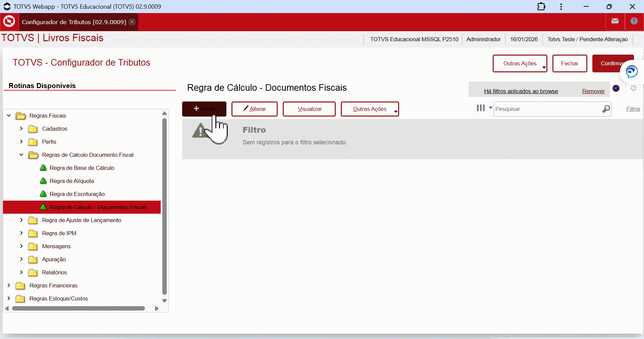
Task: Click the tree vertical scrollbar down arrow
Action: (164, 301)
